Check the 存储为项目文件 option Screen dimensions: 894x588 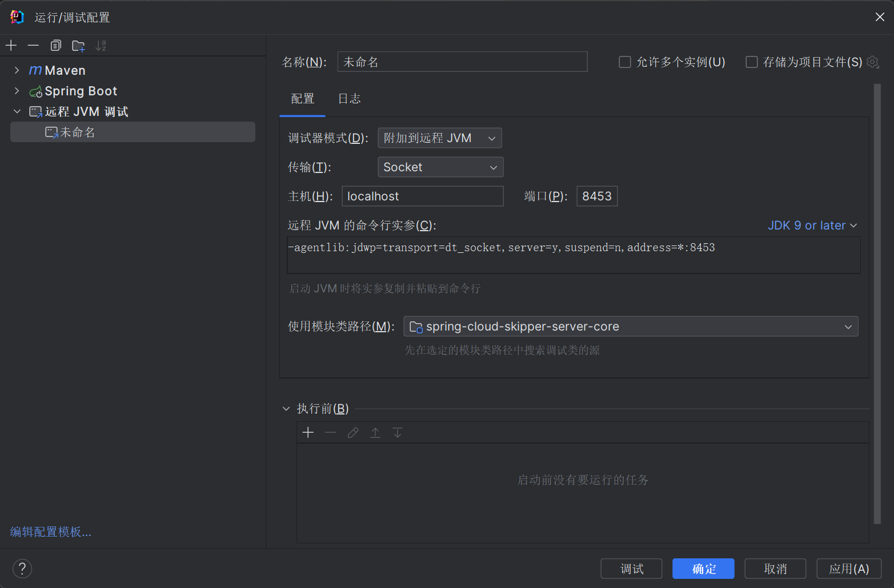(752, 62)
